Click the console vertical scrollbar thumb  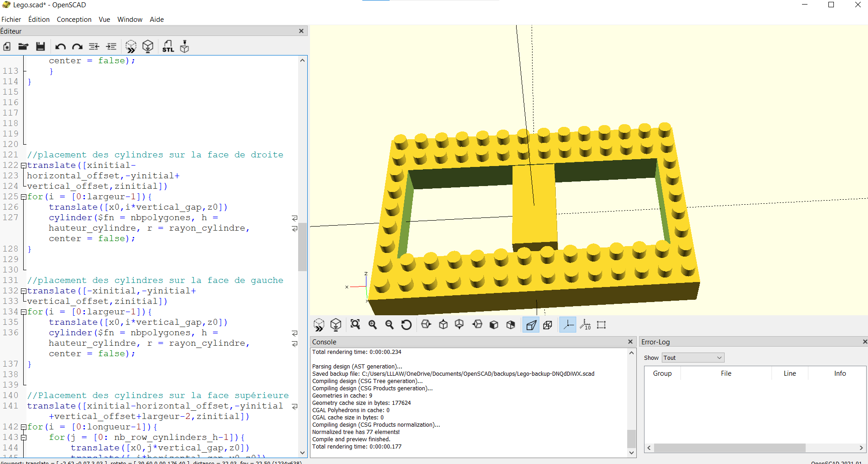[x=631, y=439]
